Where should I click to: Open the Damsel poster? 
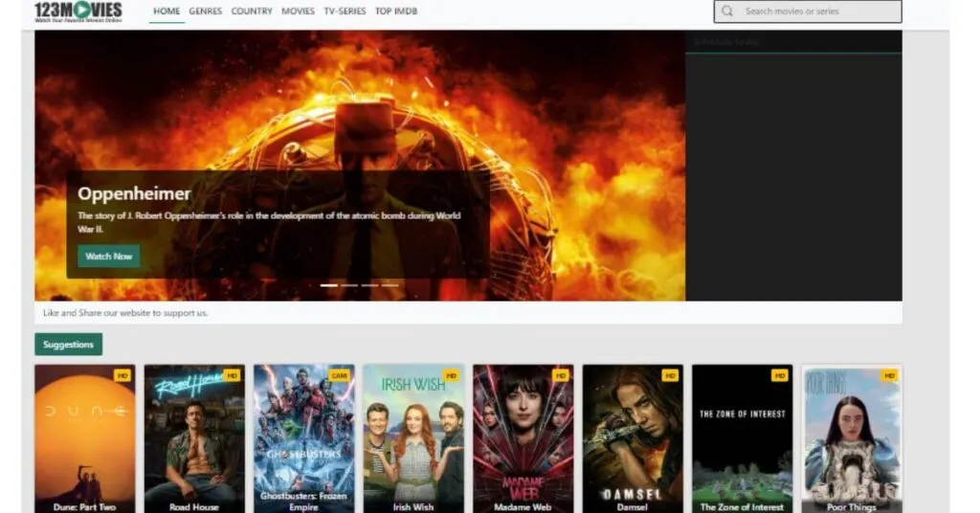pyautogui.click(x=633, y=439)
